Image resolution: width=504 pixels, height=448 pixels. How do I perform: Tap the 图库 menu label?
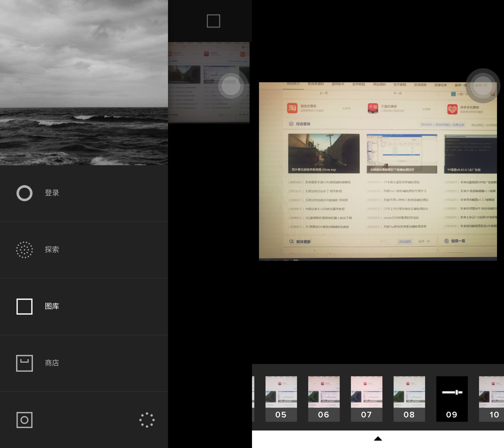(x=52, y=306)
